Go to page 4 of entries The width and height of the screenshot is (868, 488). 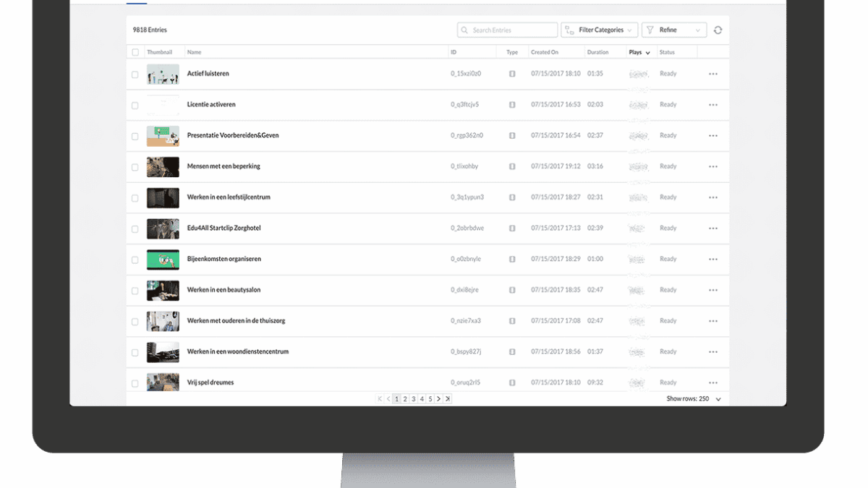422,399
